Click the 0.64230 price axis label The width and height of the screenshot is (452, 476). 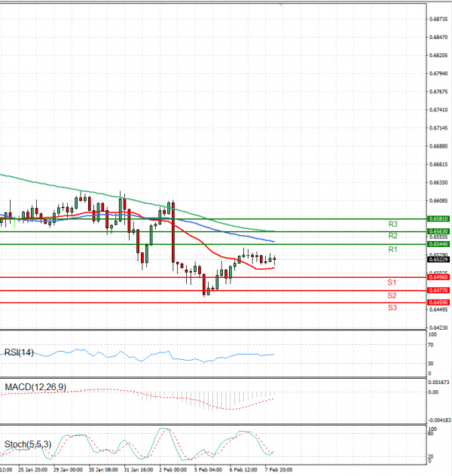(438, 328)
